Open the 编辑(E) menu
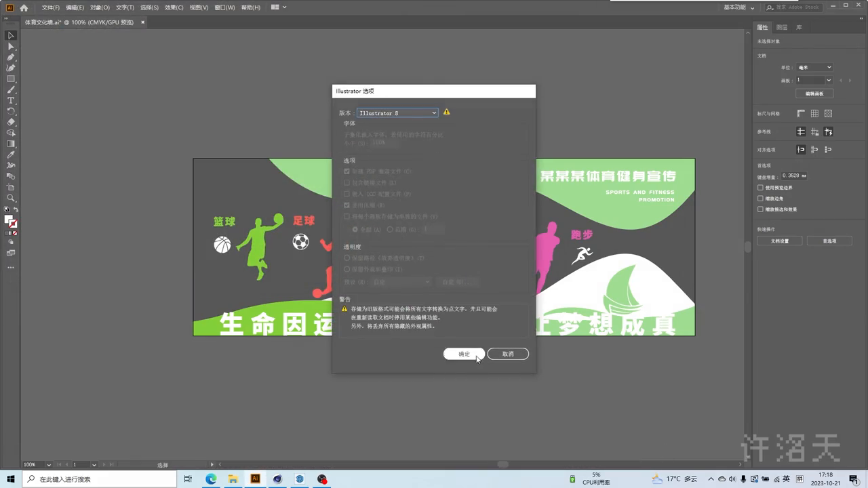This screenshot has height=488, width=868. [75, 7]
